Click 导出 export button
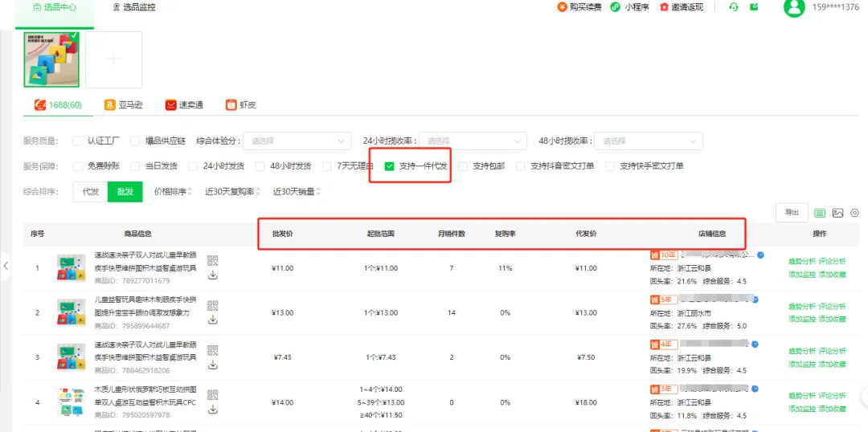 [x=792, y=212]
